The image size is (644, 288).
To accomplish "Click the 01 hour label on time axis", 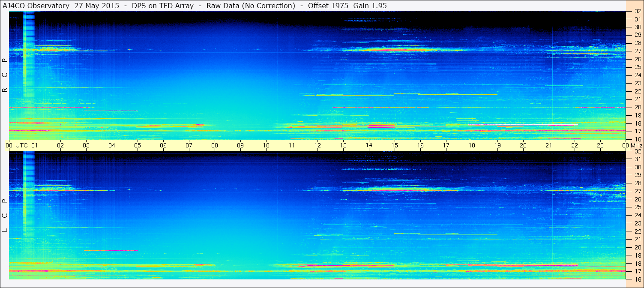I will coord(35,145).
